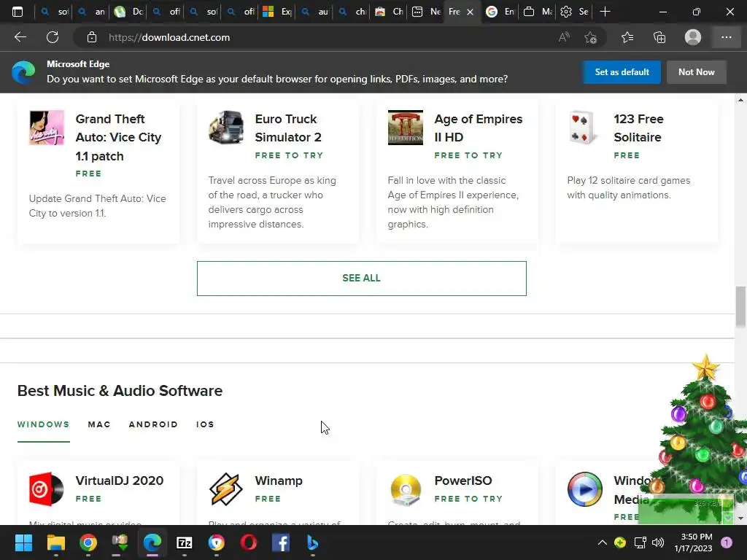Open the tab actions menu icon
The image size is (747, 560).
(x=18, y=12)
